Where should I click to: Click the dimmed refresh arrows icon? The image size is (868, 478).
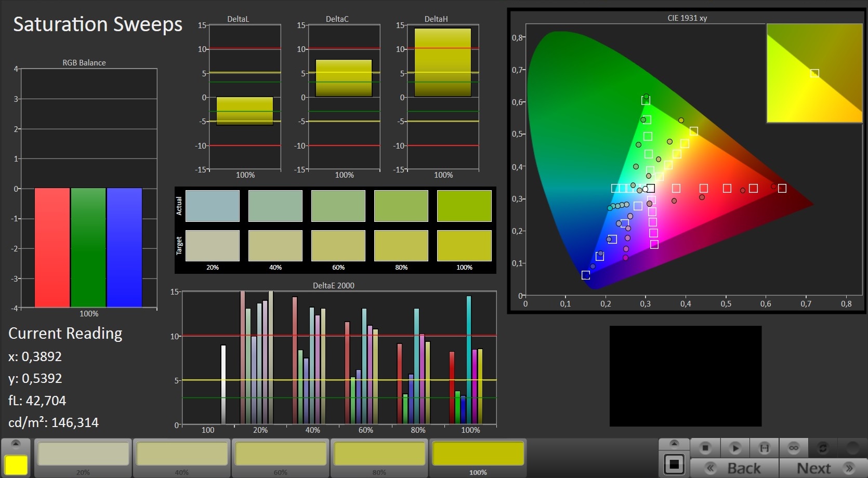pyautogui.click(x=823, y=448)
